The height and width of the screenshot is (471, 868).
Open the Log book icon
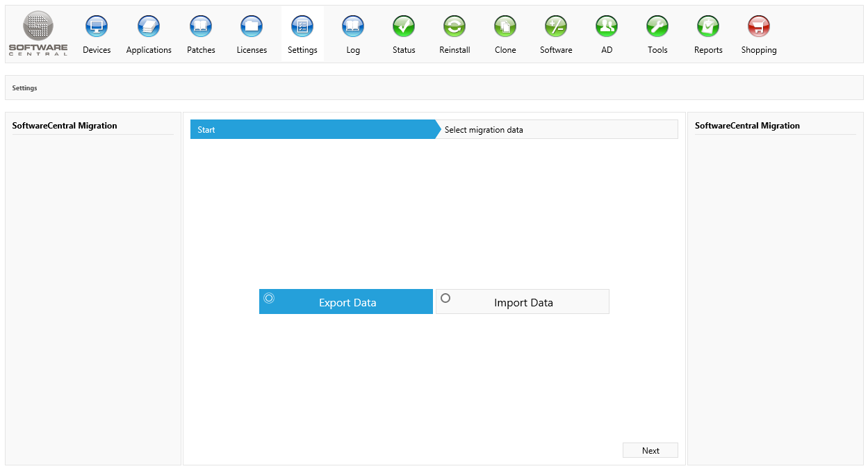pos(353,27)
